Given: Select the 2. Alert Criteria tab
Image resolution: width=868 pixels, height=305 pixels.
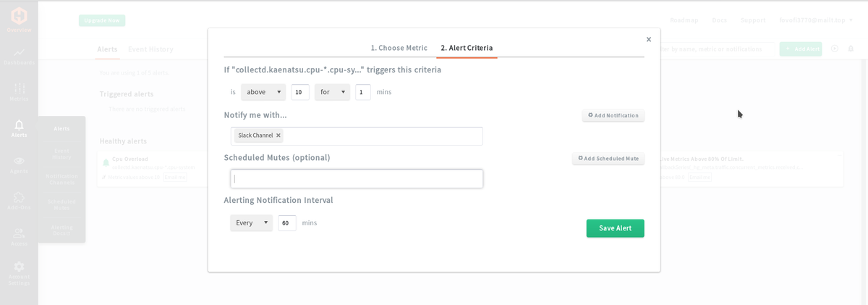Looking at the screenshot, I should [x=467, y=48].
